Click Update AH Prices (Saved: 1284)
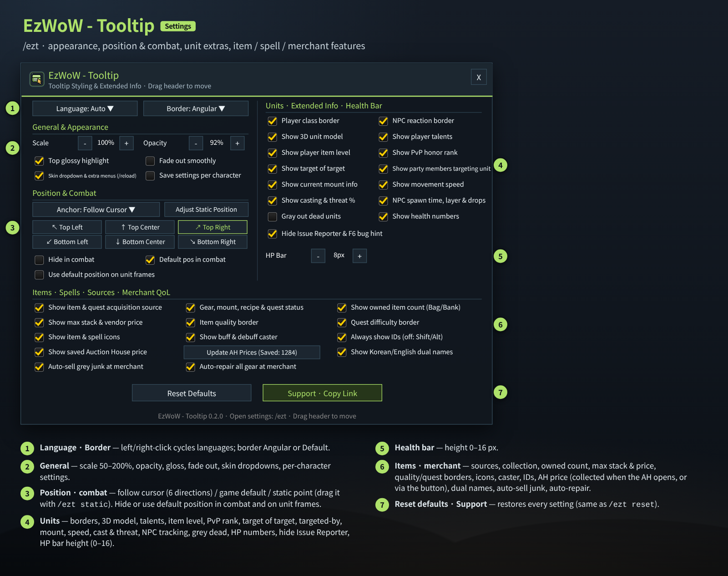728x576 pixels. tap(252, 352)
